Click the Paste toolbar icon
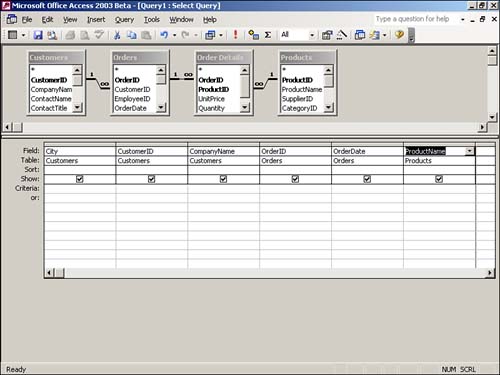Image resolution: width=500 pixels, height=375 pixels. click(146, 35)
